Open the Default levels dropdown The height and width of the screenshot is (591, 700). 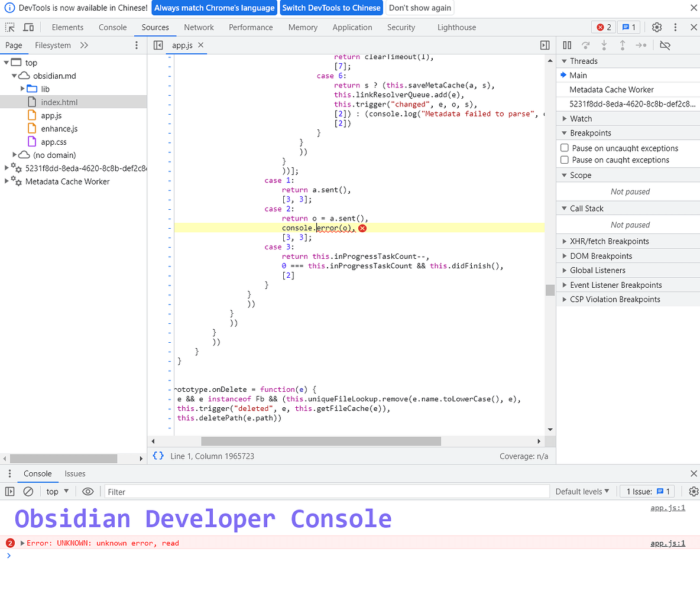click(582, 492)
